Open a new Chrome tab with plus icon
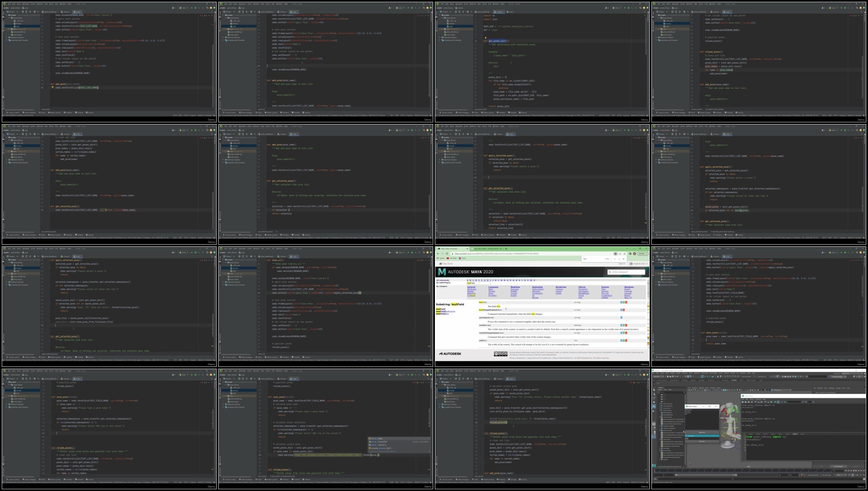 tap(506, 249)
